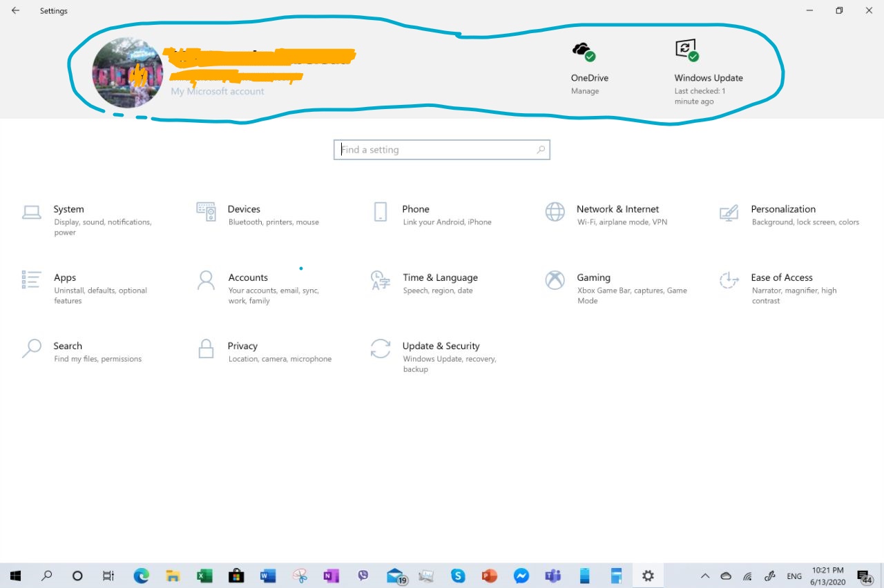Click the 'Gaming' category title
Viewport: 884px width, 588px height.
tap(594, 277)
